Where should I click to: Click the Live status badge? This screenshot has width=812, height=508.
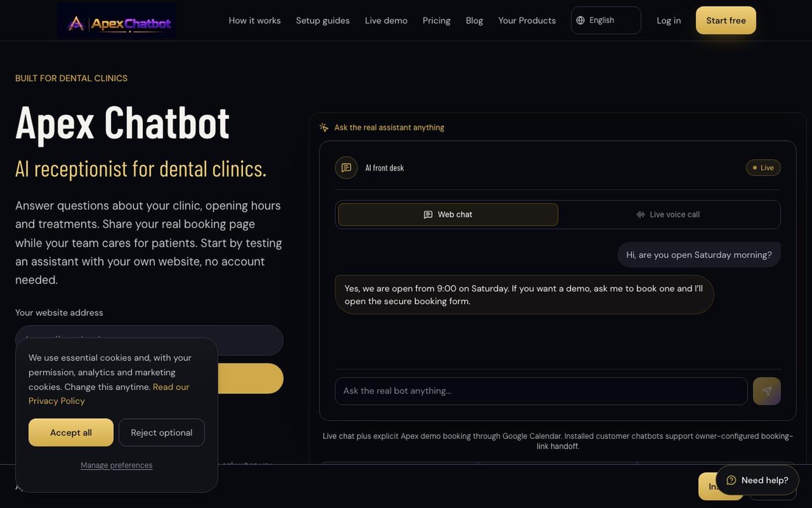click(763, 168)
